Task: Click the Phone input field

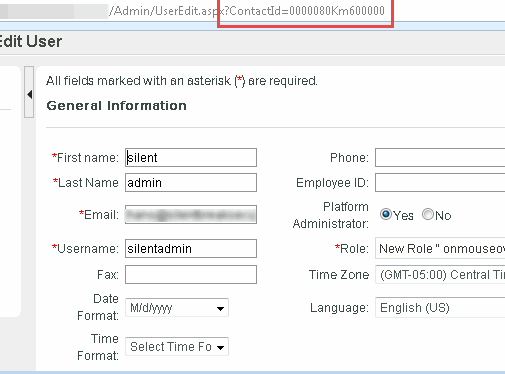Action: [x=440, y=158]
